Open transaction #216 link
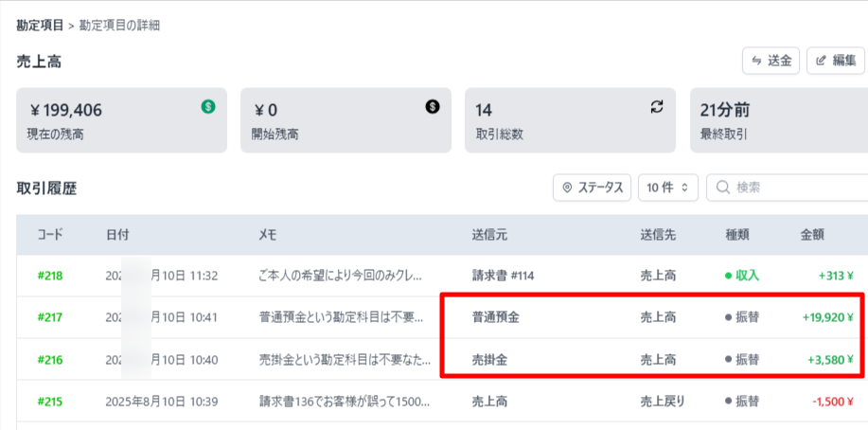This screenshot has height=430, width=868. click(x=50, y=360)
